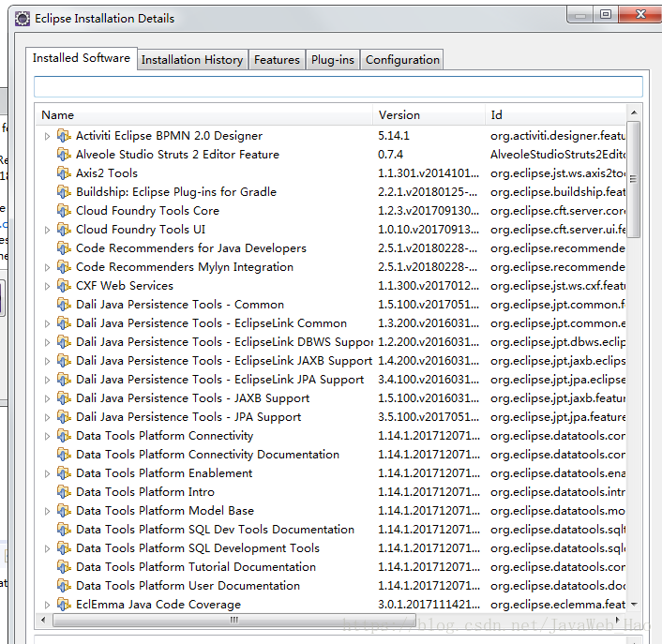Image resolution: width=662 pixels, height=644 pixels.
Task: Expand the EclEmma Java Code Coverage node
Action: tap(47, 605)
